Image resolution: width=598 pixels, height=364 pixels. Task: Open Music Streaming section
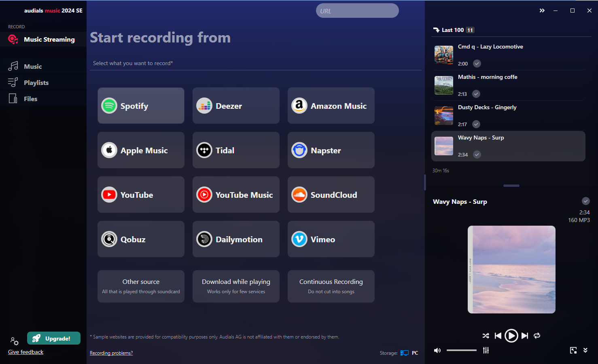pos(43,39)
